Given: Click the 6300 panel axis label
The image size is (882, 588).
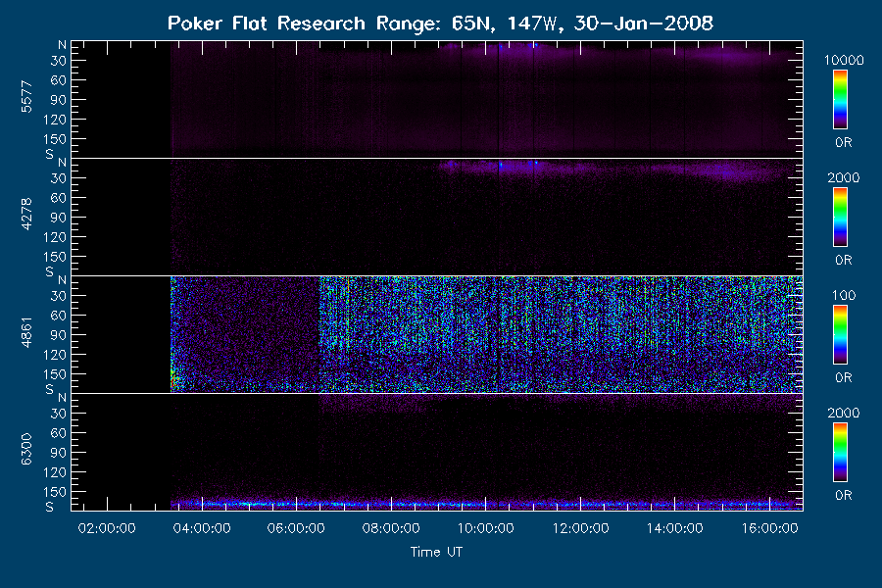Looking at the screenshot, I should [x=26, y=449].
